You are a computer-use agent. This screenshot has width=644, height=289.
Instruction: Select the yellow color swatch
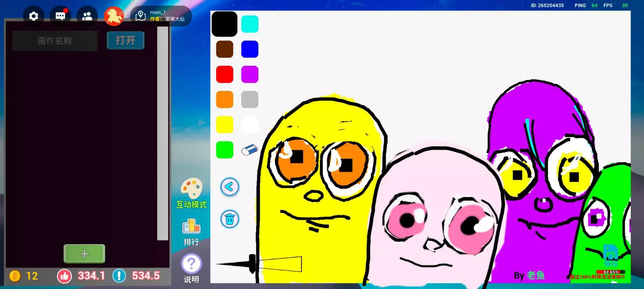[224, 125]
